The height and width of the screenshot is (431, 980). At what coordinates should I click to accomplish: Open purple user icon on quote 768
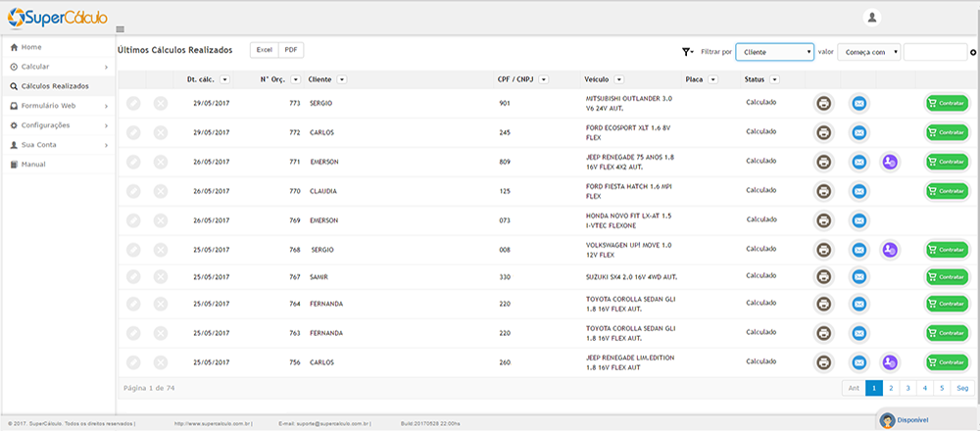(890, 250)
